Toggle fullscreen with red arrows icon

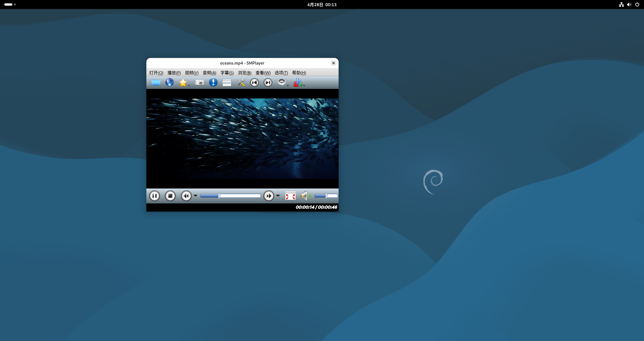(290, 196)
